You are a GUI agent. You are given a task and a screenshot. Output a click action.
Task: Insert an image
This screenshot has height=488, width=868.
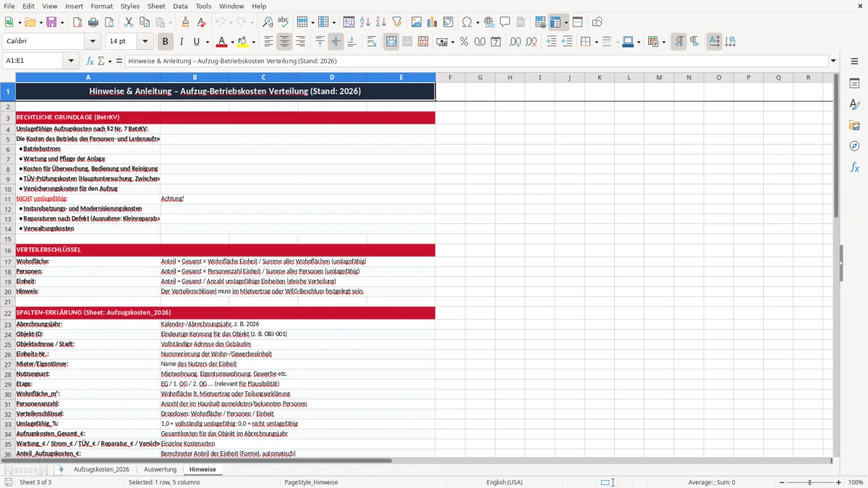coord(417,22)
